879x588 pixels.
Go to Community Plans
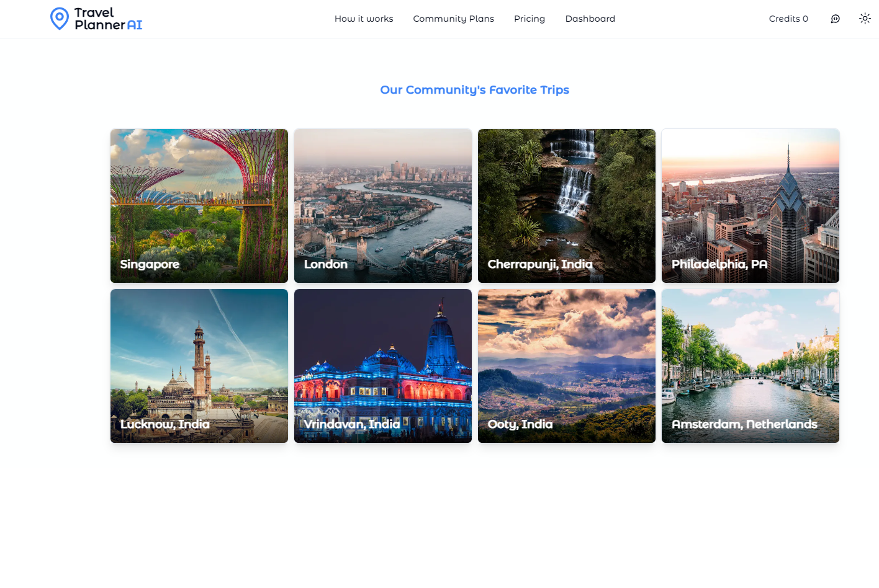(x=454, y=19)
